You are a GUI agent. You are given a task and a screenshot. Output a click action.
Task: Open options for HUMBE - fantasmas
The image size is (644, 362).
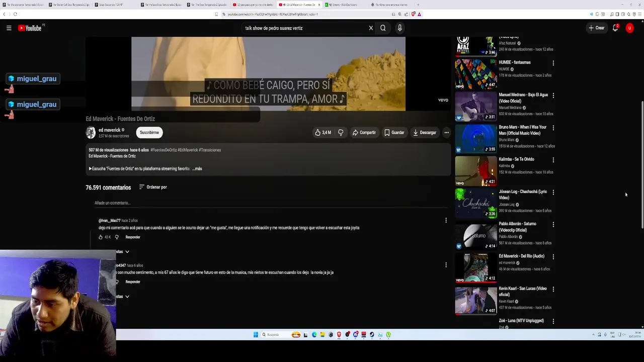tap(553, 63)
